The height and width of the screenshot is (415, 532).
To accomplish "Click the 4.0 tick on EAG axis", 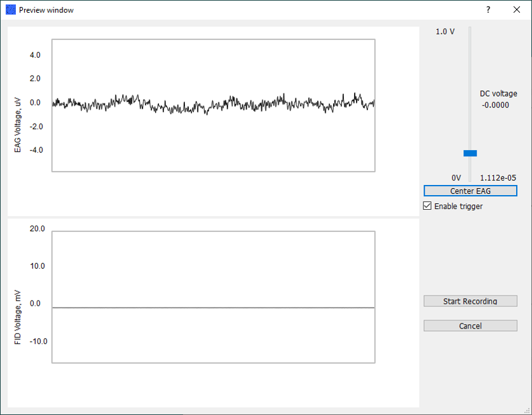I will [x=36, y=55].
